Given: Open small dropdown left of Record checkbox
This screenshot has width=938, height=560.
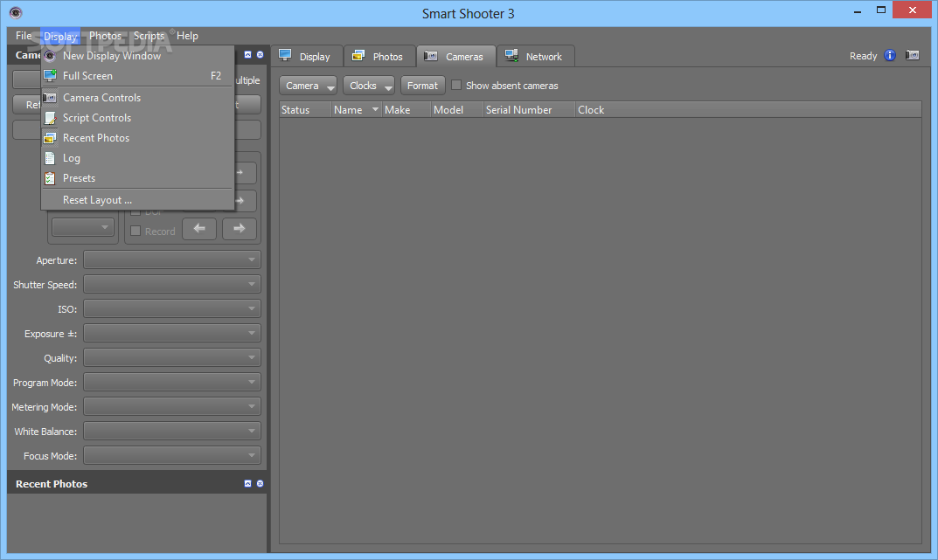Looking at the screenshot, I should 82,227.
